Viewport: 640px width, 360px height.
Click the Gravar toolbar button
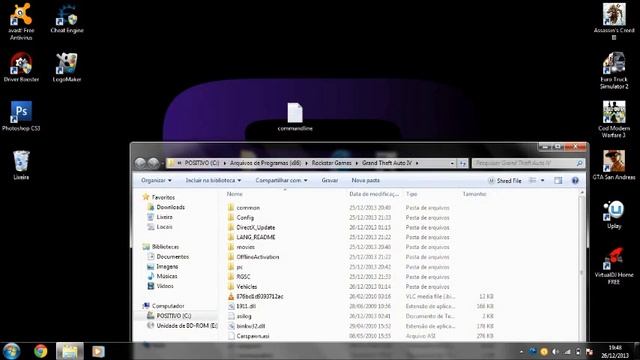329,180
